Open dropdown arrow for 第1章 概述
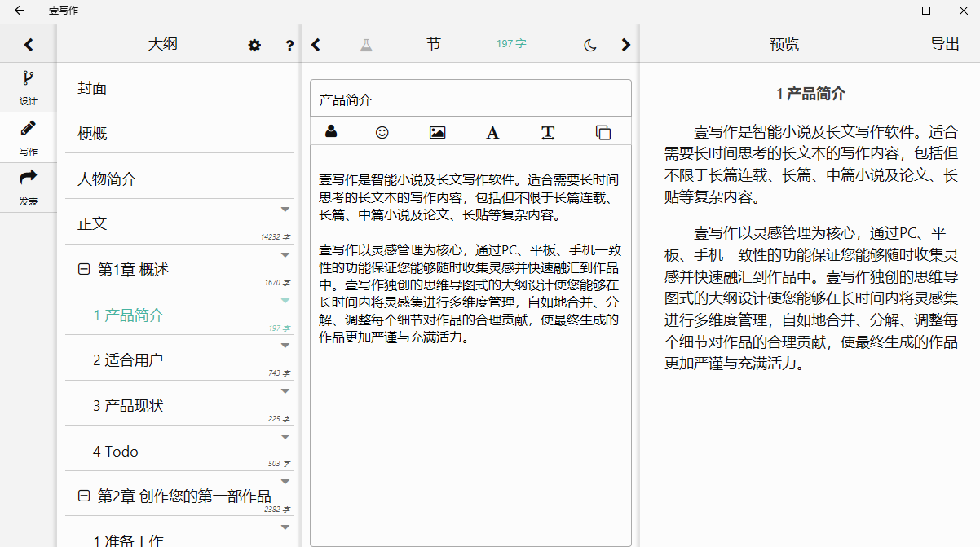Screen dimensions: 980x547 point(285,255)
